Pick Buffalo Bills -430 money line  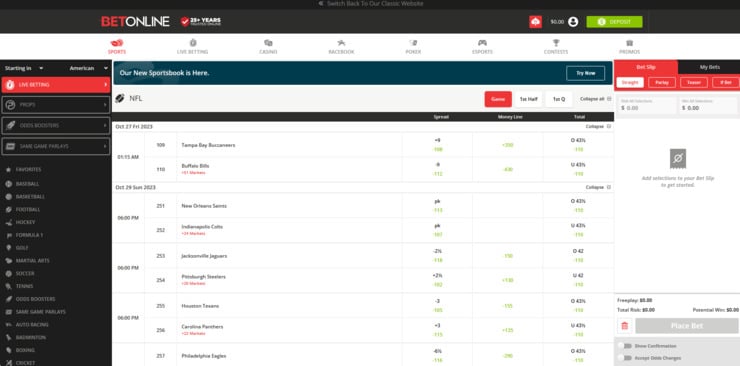click(507, 169)
